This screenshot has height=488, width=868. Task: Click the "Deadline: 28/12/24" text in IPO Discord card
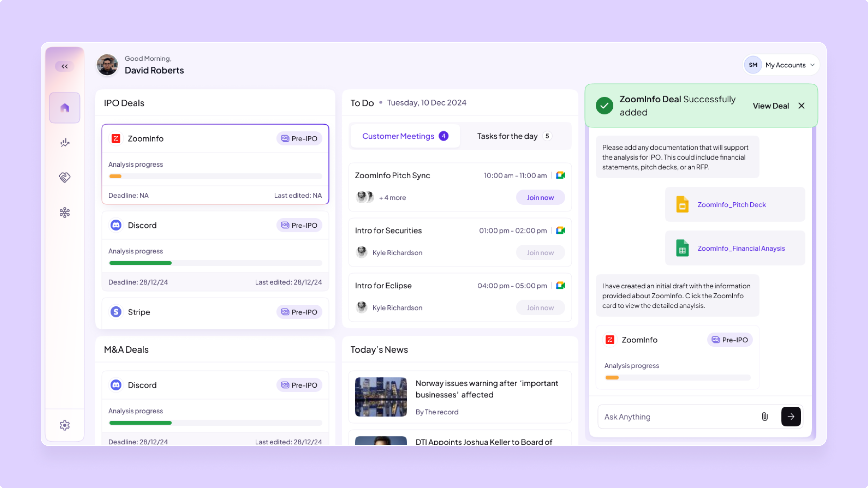pyautogui.click(x=138, y=282)
